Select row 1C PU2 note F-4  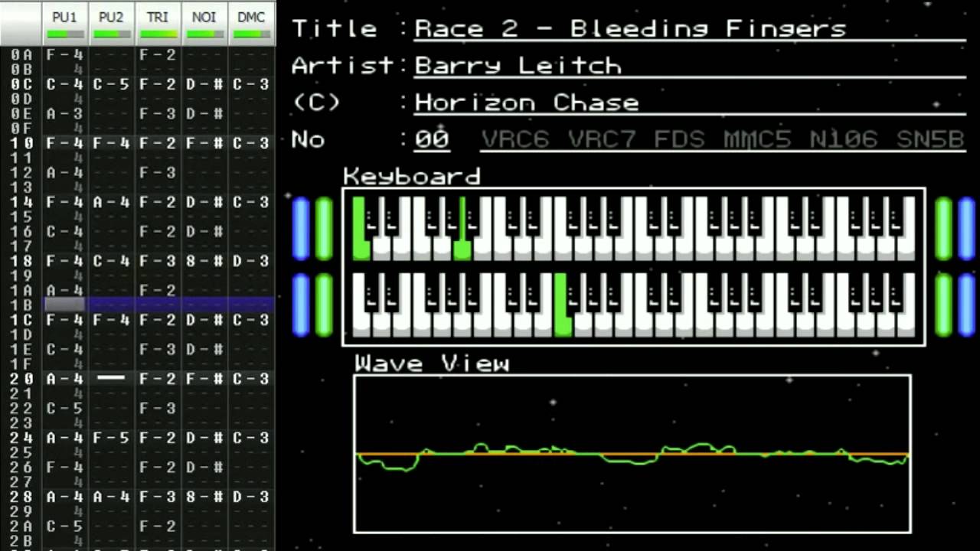pyautogui.click(x=111, y=320)
